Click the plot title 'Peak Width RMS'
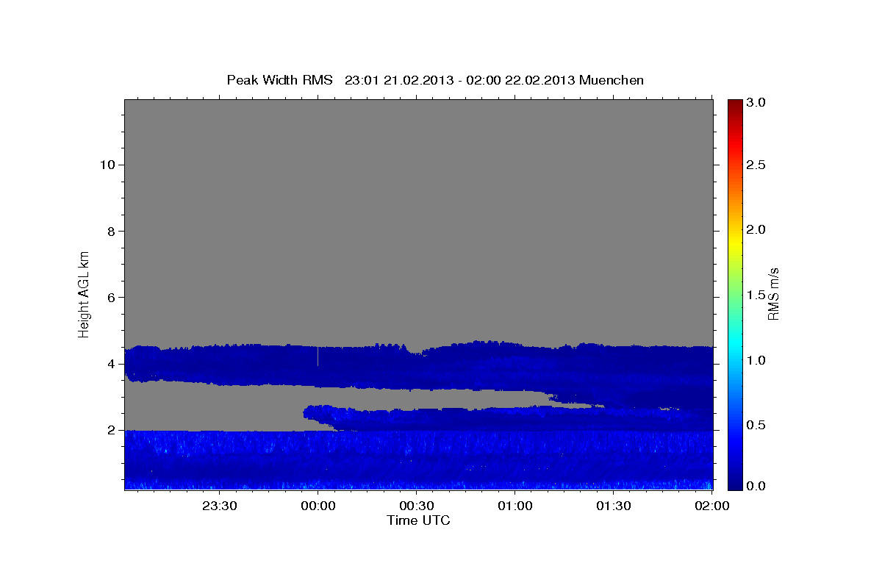 pyautogui.click(x=279, y=80)
